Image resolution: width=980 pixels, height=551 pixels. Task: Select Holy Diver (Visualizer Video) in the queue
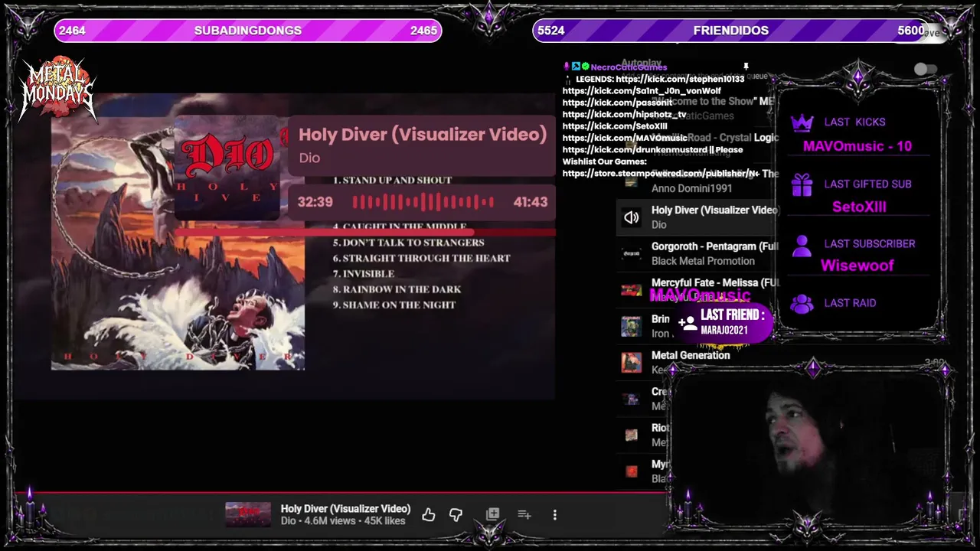pyautogui.click(x=697, y=217)
